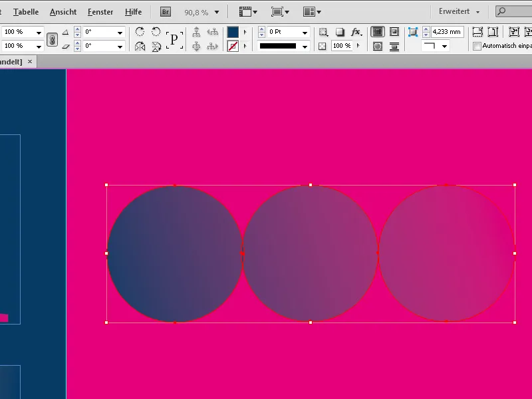
Task: Launch Adobe Bridge with the Br icon
Action: 165,12
